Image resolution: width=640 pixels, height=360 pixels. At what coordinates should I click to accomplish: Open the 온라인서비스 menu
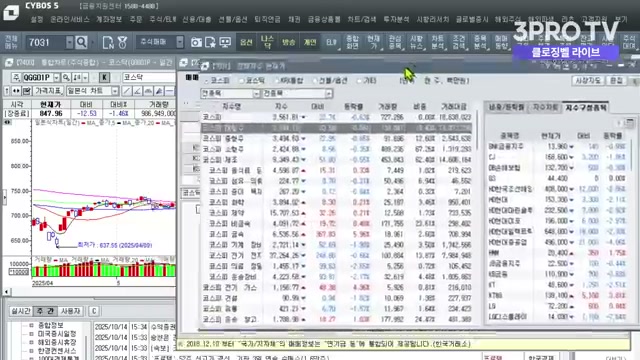point(70,19)
